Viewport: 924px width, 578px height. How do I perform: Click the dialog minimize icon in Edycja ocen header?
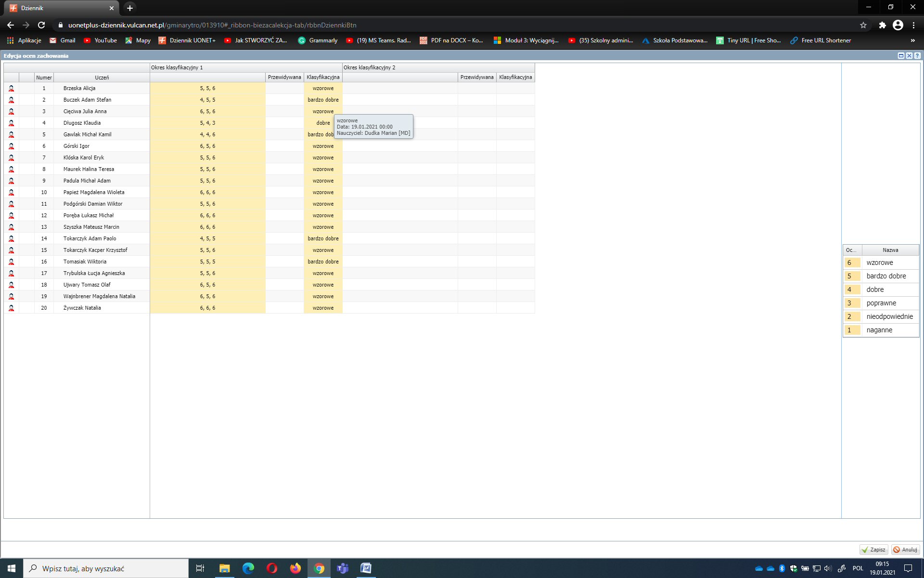coord(901,56)
